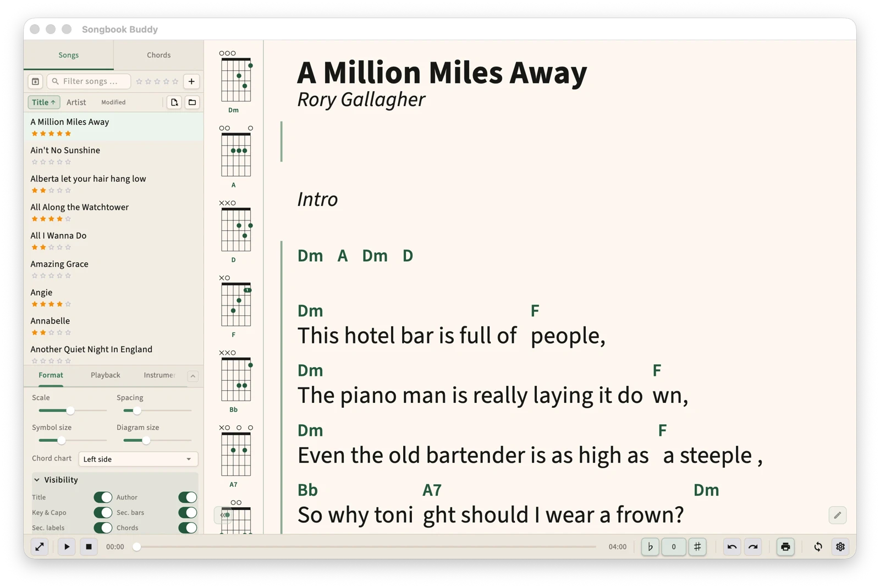Start playback with the play button

click(67, 547)
